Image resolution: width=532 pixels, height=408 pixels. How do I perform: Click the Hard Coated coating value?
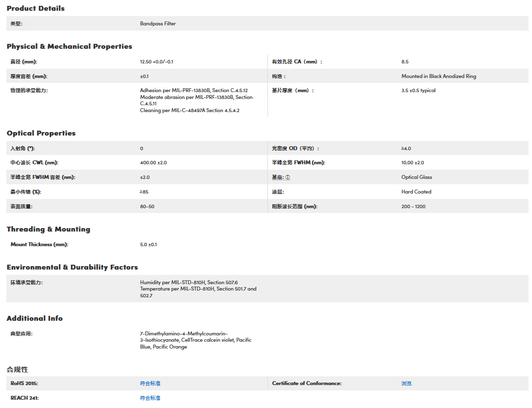coord(416,192)
